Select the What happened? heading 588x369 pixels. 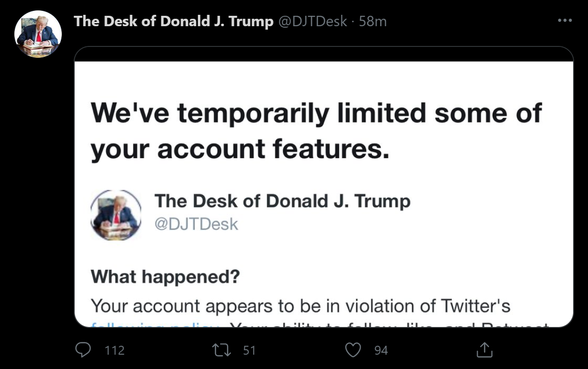165,277
